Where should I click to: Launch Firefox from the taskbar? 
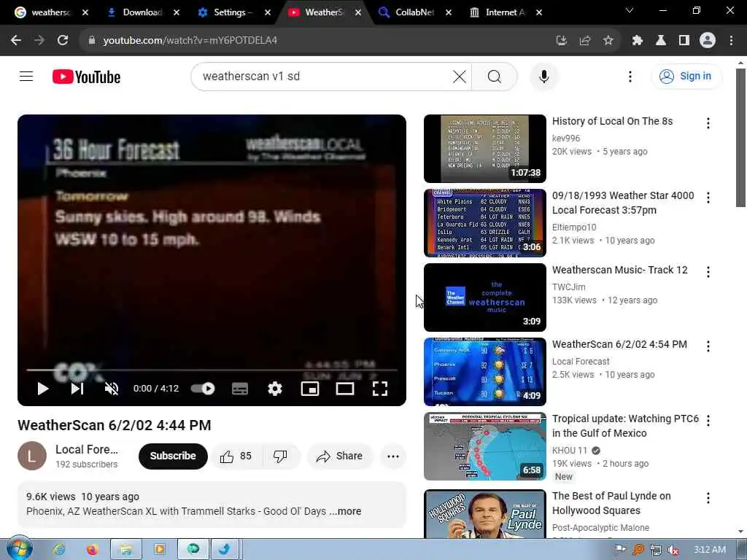92,550
